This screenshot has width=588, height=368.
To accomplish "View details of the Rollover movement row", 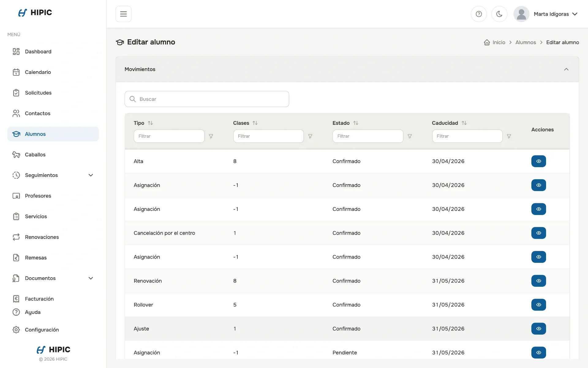I will [538, 305].
